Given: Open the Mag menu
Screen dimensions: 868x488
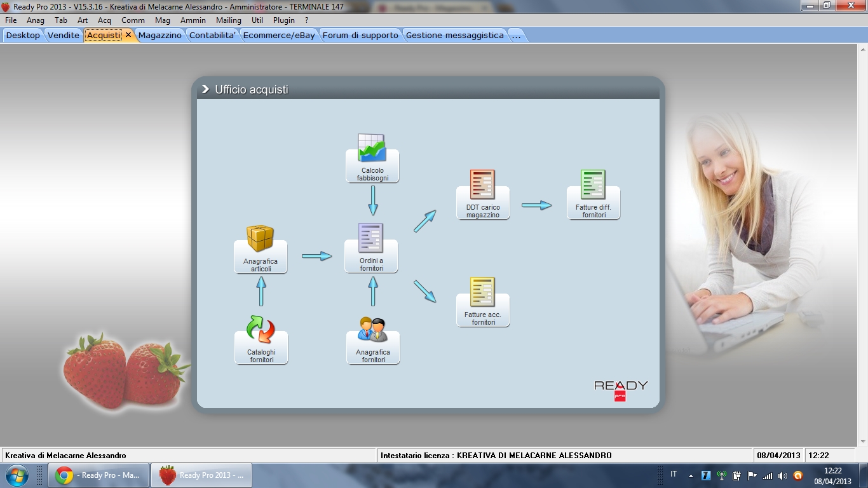Looking at the screenshot, I should pos(163,20).
